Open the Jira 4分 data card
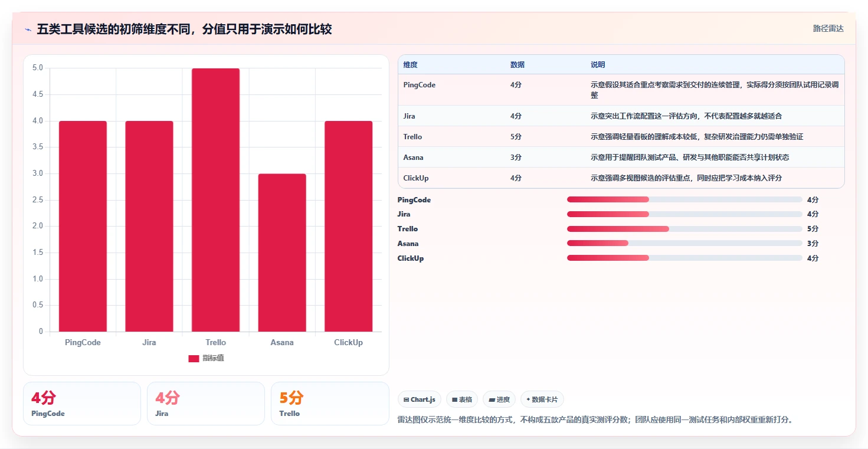 (x=206, y=404)
